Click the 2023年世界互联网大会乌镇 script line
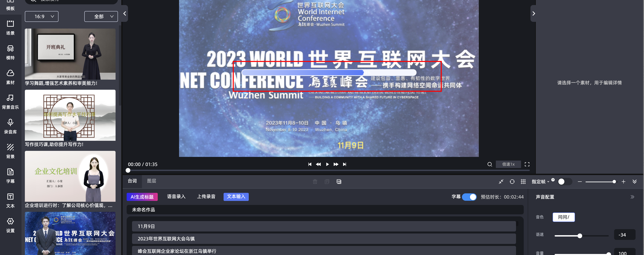 tap(324, 239)
